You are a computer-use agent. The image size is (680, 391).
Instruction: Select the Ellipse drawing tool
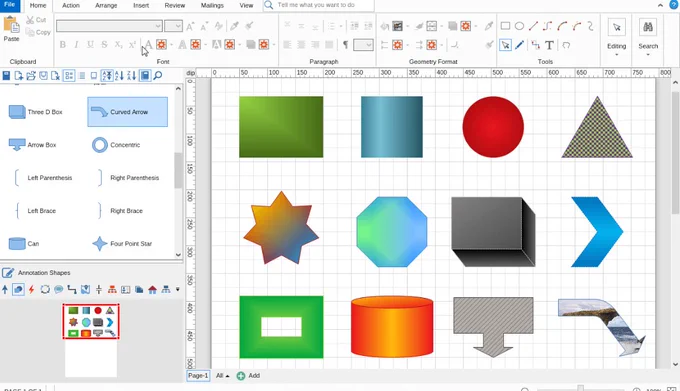pyautogui.click(x=519, y=26)
